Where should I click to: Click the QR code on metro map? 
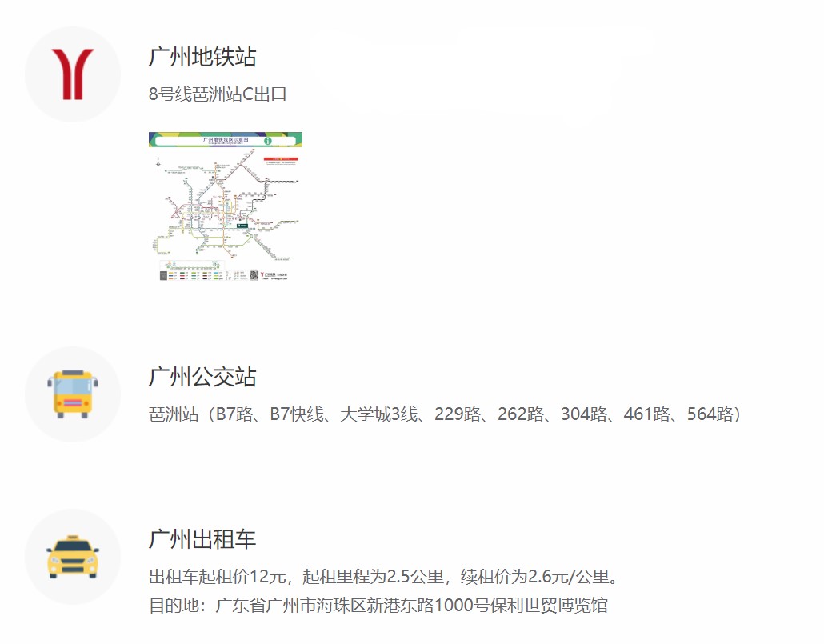tap(254, 274)
